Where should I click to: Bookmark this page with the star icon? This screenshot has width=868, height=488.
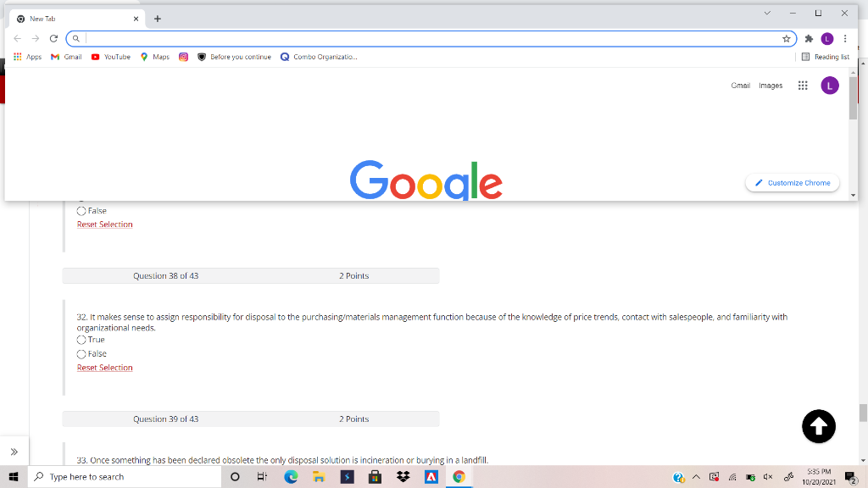[786, 38]
